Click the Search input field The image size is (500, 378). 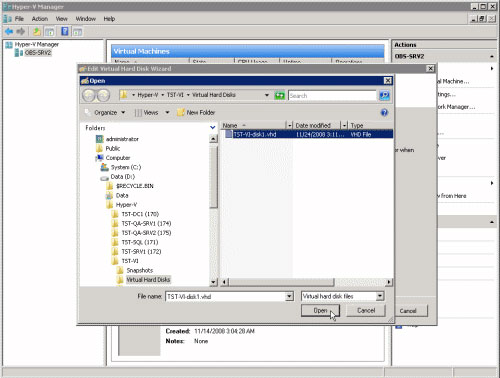click(x=332, y=96)
